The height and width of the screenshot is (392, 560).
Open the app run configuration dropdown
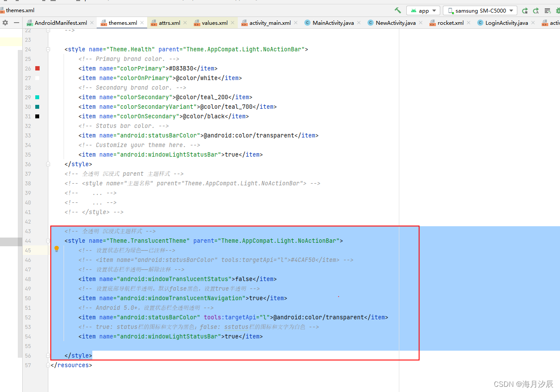(423, 10)
